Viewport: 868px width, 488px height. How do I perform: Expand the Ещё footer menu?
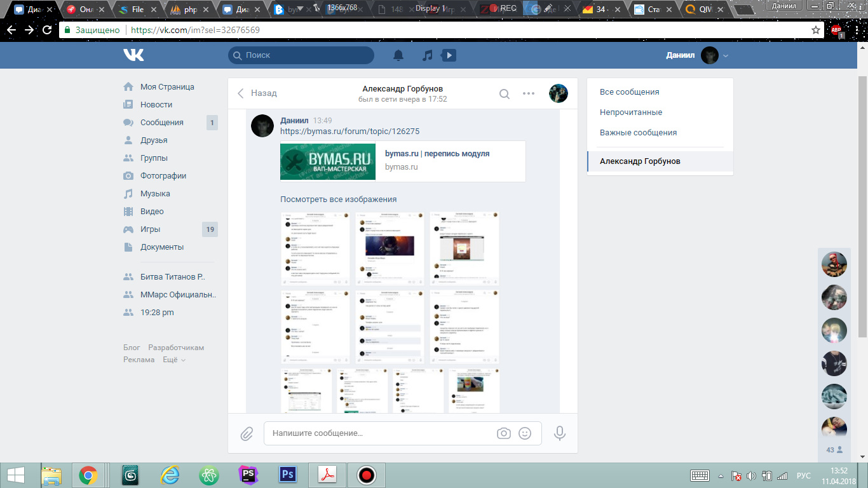click(174, 360)
